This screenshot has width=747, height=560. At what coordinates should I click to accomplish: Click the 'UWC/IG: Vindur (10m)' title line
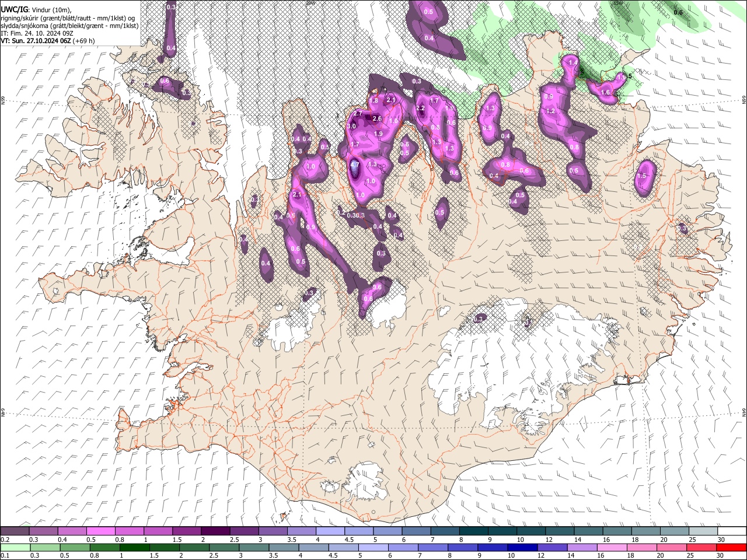point(36,10)
